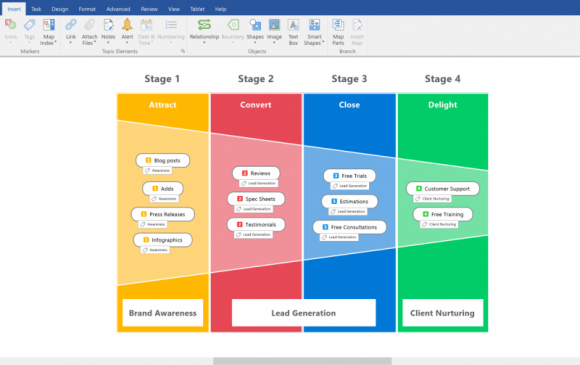Select the Spec Sheets topic
This screenshot has width=580, height=365.
click(256, 199)
